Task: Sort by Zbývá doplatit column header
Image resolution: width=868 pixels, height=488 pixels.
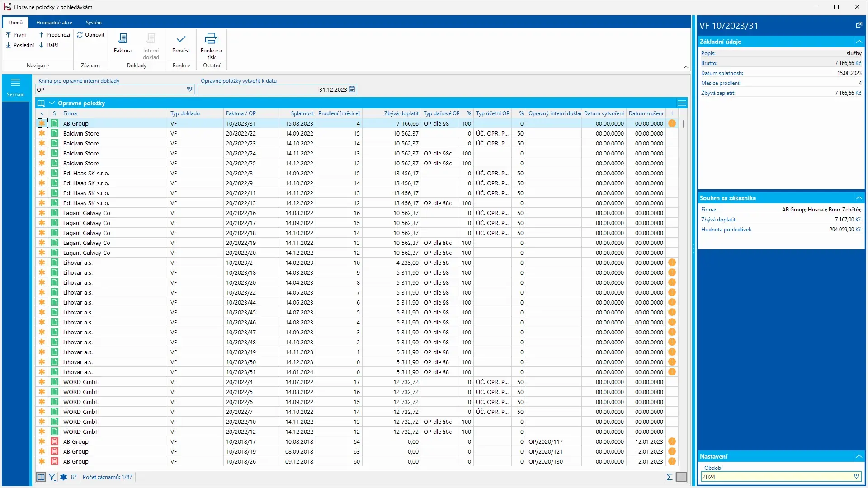Action: coord(392,113)
